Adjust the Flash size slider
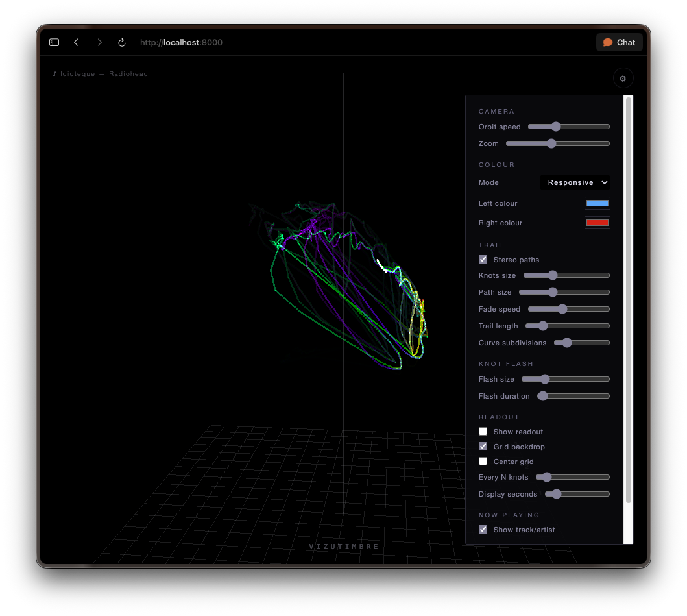The width and height of the screenshot is (687, 616). point(566,379)
